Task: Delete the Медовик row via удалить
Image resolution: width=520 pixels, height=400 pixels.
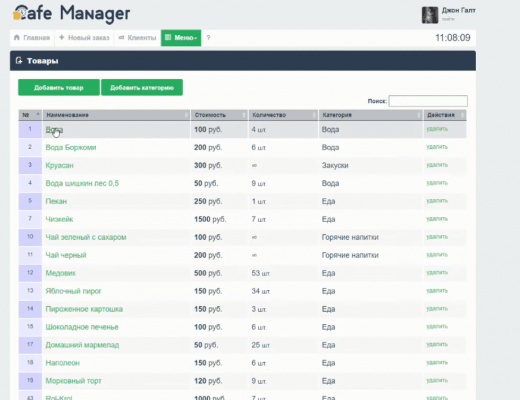Action: click(x=437, y=273)
